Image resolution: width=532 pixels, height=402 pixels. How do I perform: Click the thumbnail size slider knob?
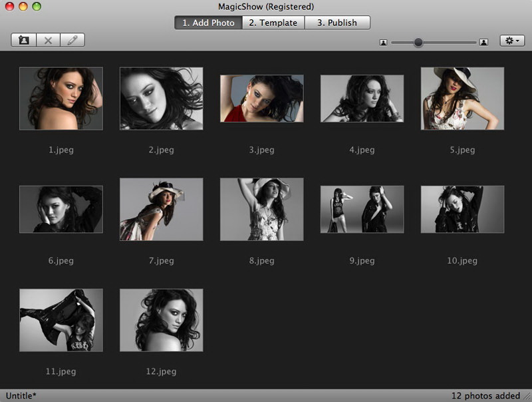418,42
